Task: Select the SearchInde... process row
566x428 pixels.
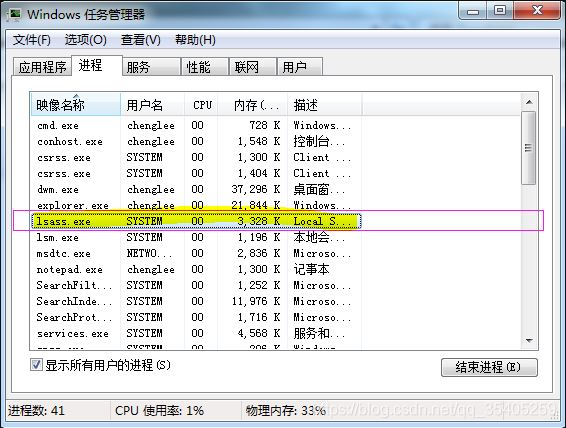Action: (196, 301)
